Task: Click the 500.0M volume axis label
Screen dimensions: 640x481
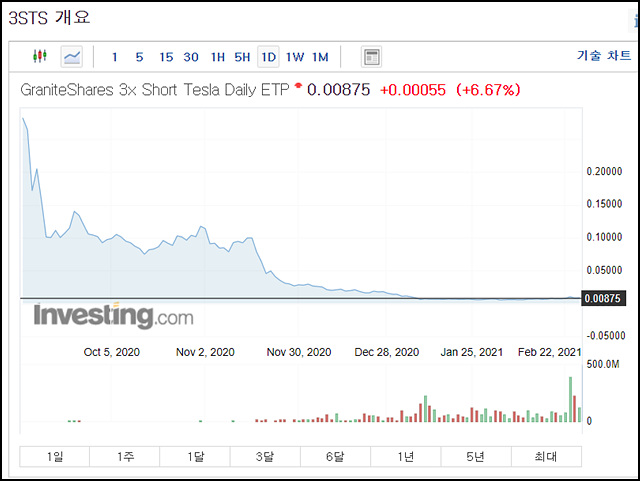Action: (603, 364)
